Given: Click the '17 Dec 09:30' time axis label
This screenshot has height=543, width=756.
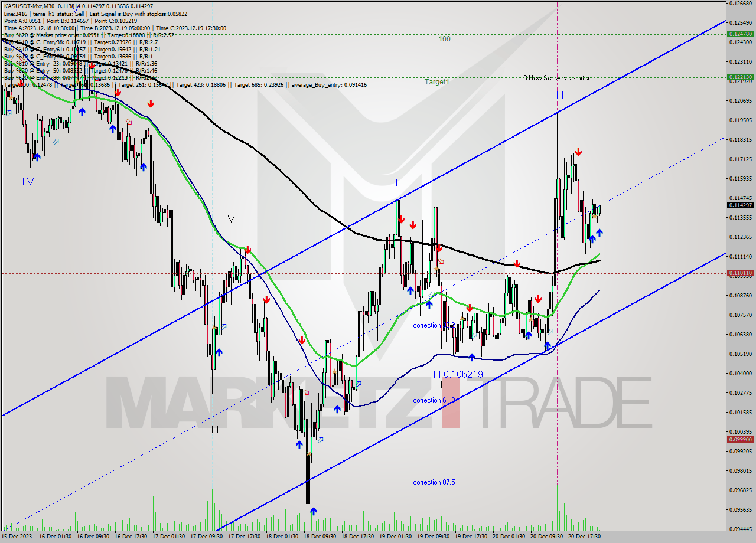Looking at the screenshot, I should point(207,537).
